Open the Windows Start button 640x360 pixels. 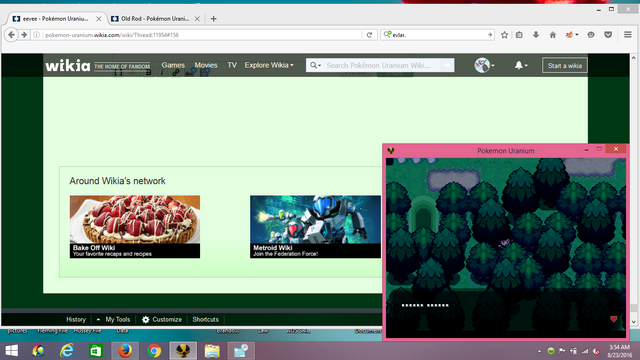coord(11,351)
